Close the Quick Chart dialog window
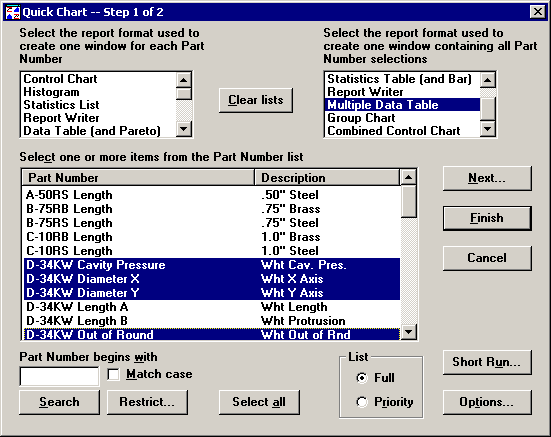Screen dimensions: 551x437 coord(538,12)
